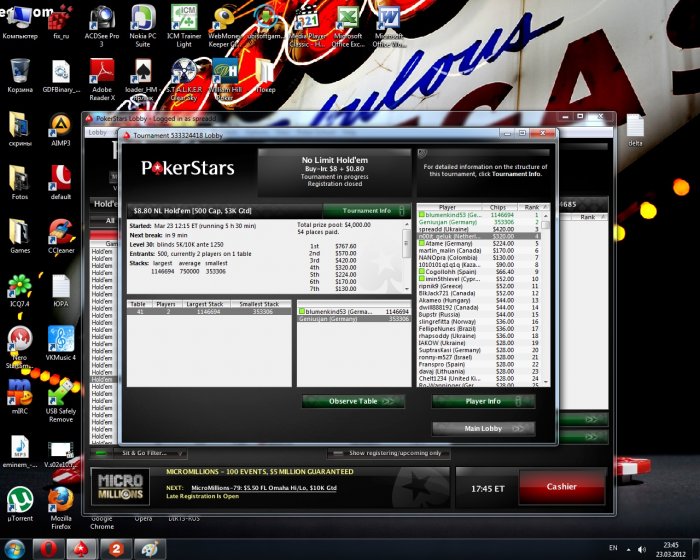This screenshot has width=700, height=560.
Task: Open the red Cashier button
Action: coord(562,487)
